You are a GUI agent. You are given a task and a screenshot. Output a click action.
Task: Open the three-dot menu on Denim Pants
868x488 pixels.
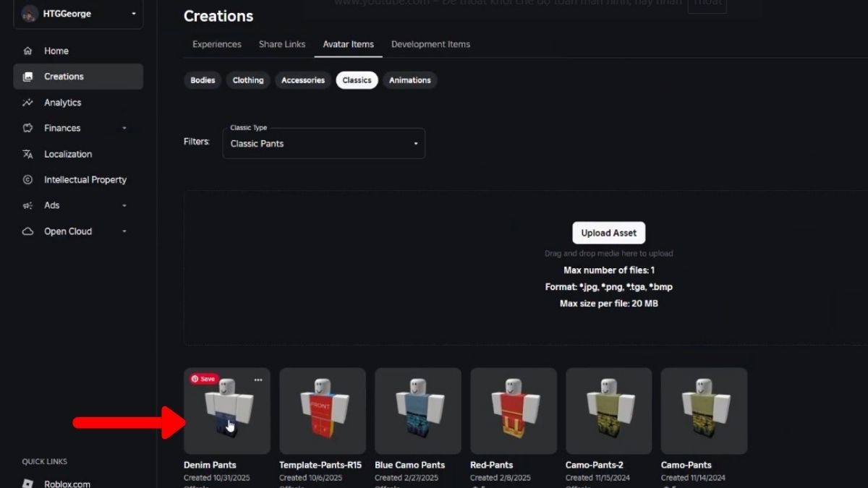[258, 380]
